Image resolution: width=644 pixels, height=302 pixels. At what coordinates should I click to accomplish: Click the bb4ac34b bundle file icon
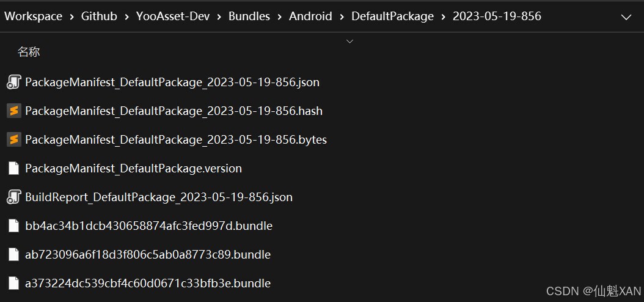[13, 226]
